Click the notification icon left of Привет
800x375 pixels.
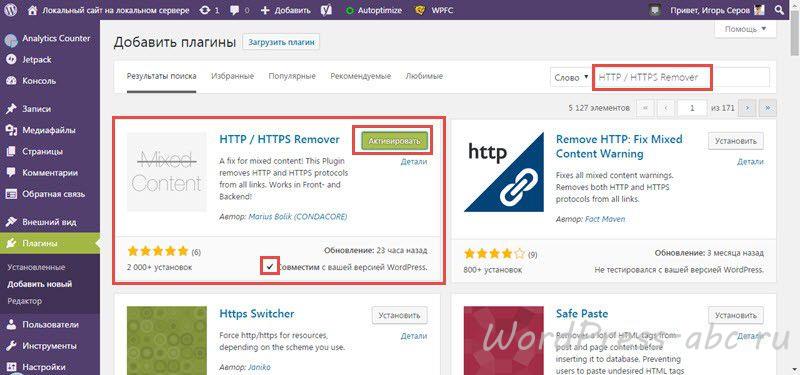pyautogui.click(x=656, y=10)
